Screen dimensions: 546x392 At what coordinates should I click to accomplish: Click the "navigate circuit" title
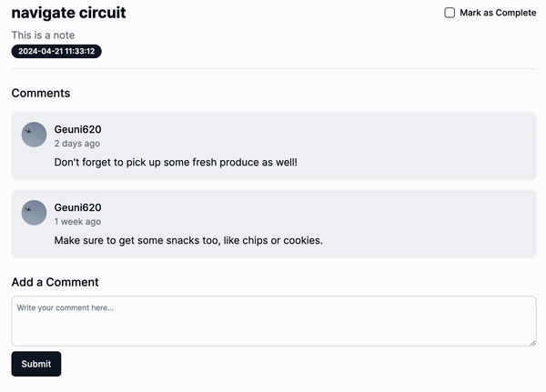(69, 13)
